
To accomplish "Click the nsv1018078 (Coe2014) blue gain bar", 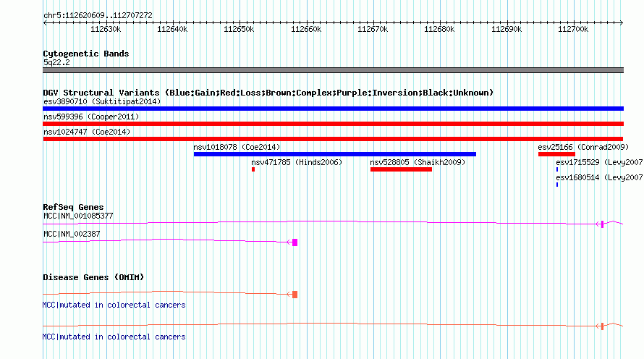I will pyautogui.click(x=335, y=154).
